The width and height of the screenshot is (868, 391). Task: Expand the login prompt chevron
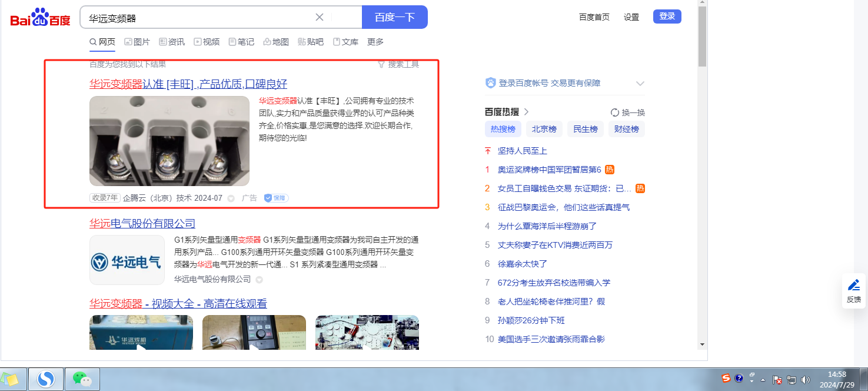(640, 84)
